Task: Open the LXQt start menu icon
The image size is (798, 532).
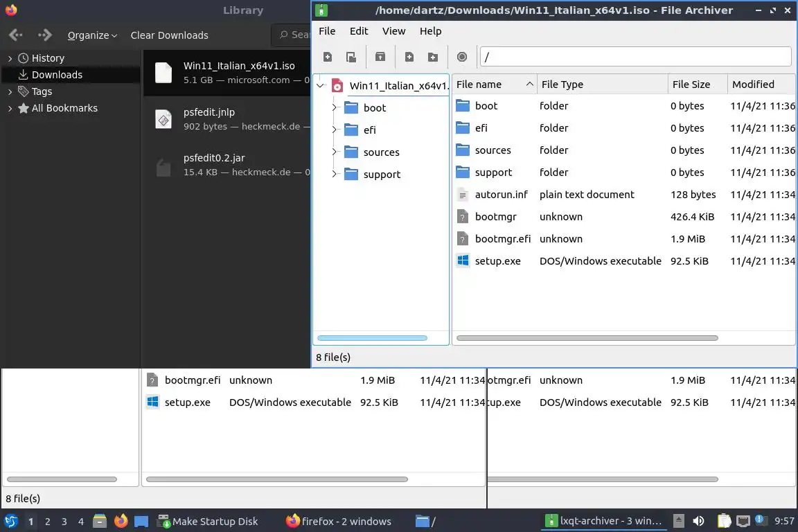Action: [10, 521]
